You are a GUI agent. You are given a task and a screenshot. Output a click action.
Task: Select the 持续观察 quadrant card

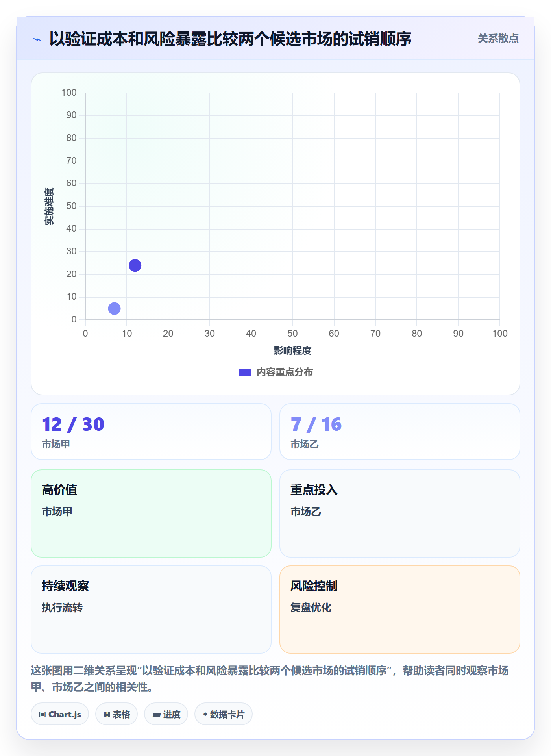(x=151, y=610)
